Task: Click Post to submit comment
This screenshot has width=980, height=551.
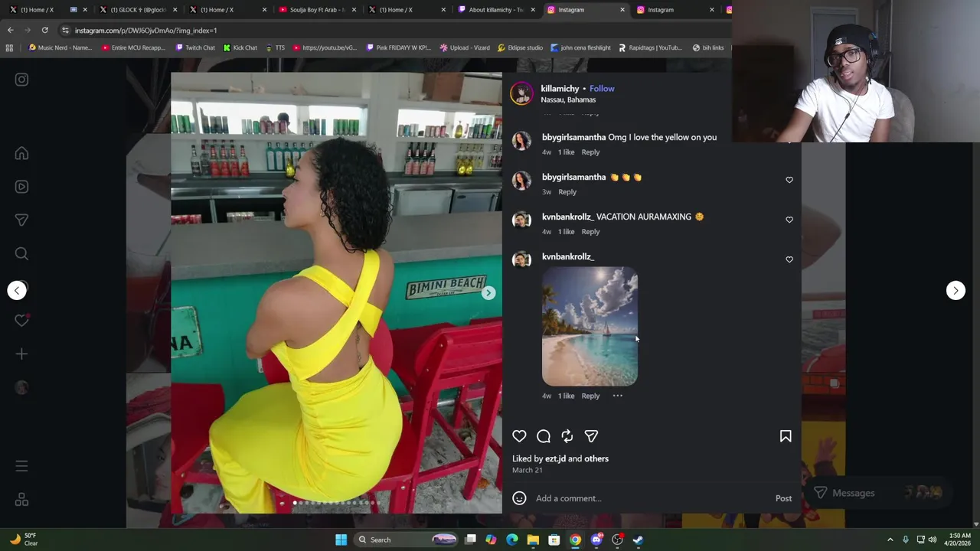Action: pos(783,498)
